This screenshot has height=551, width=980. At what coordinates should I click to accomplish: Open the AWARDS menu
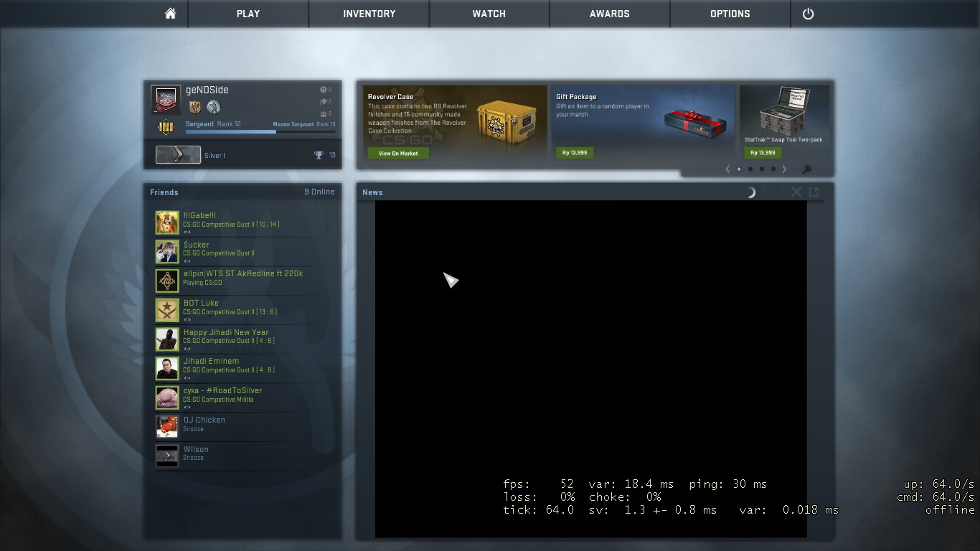click(x=610, y=14)
